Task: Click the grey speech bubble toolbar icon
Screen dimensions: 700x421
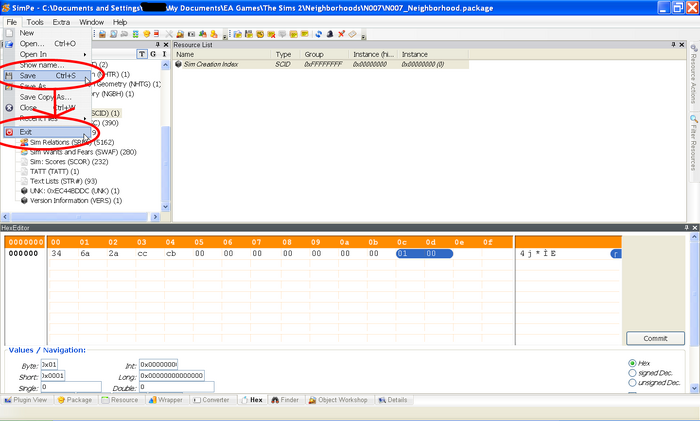Action: pyautogui.click(x=282, y=34)
